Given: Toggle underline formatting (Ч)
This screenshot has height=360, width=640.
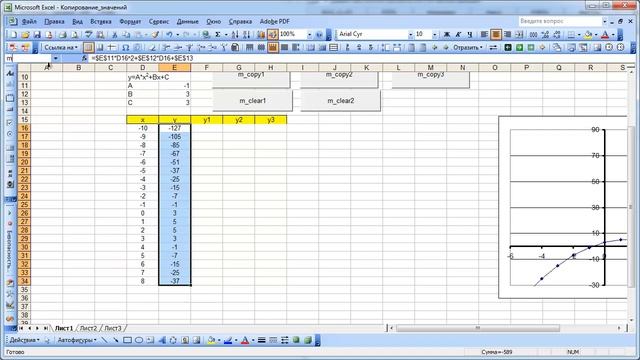Looking at the screenshot, I should click(x=470, y=35).
